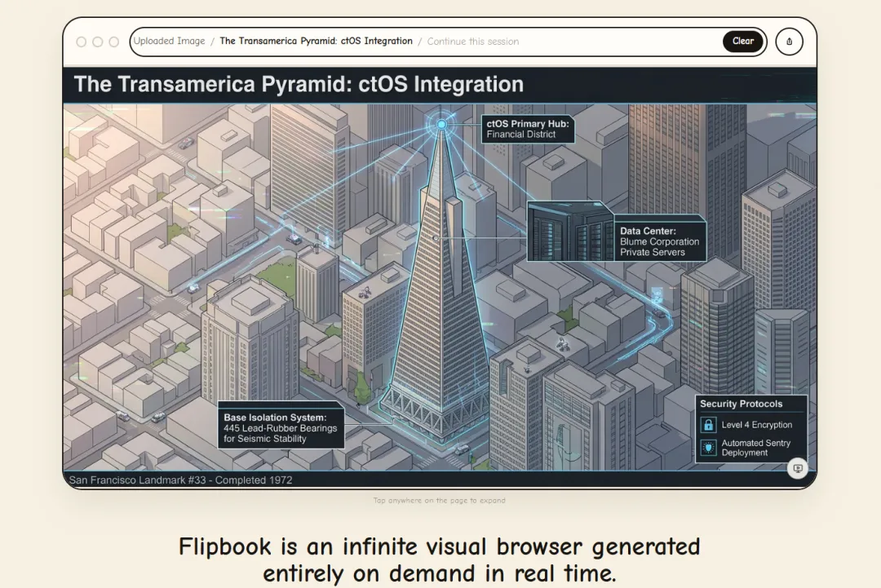Click the third window control circle
Viewport: 881px width, 588px height.
click(113, 42)
